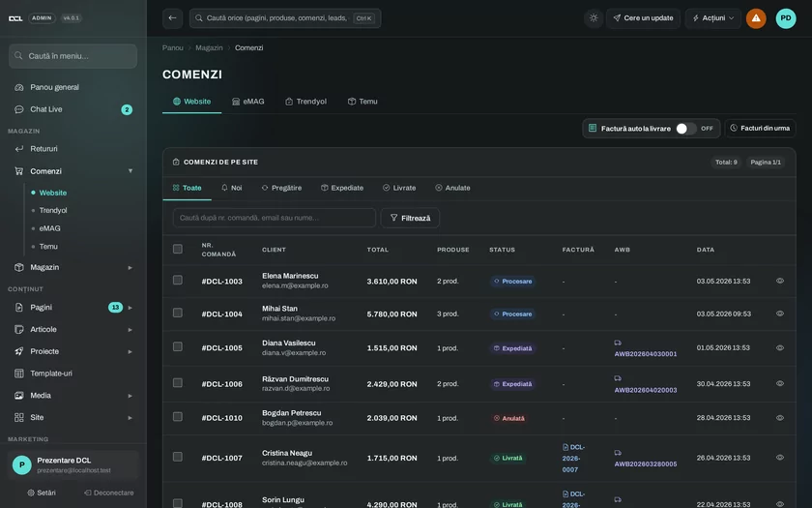Screen dimensions: 812x508
Task: Click the Chat Live badge showing 2
Action: tap(127, 110)
